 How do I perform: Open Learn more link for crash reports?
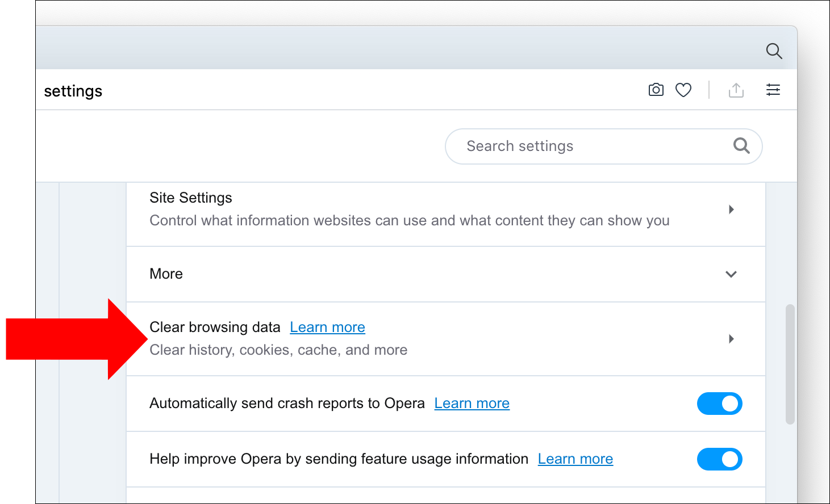(472, 404)
